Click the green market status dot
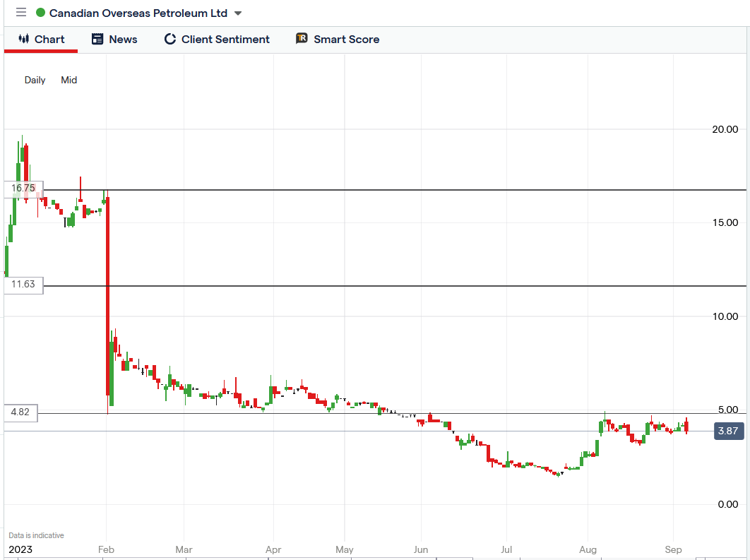This screenshot has height=560, width=750. click(x=41, y=13)
